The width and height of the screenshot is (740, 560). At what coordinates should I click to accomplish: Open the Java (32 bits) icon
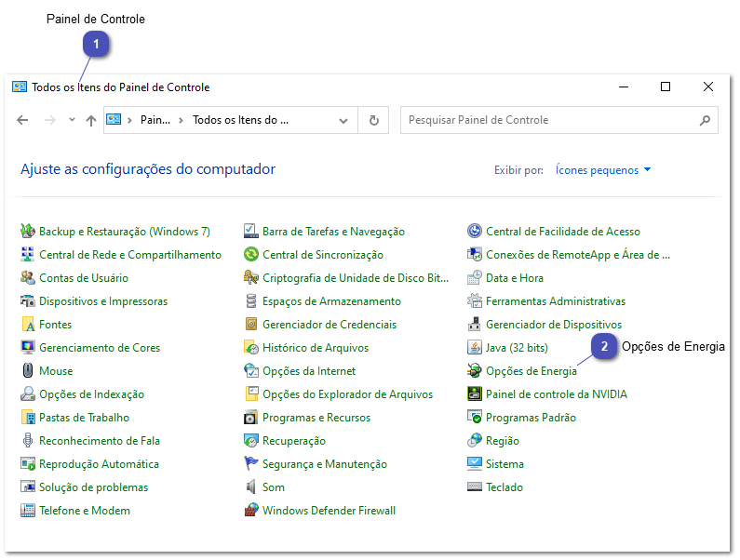click(x=475, y=348)
